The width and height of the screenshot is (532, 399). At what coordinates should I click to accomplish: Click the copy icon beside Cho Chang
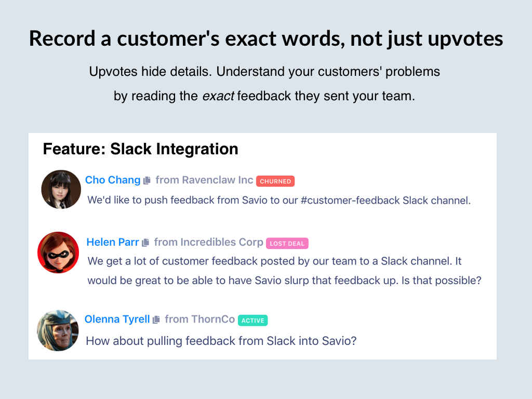147,180
